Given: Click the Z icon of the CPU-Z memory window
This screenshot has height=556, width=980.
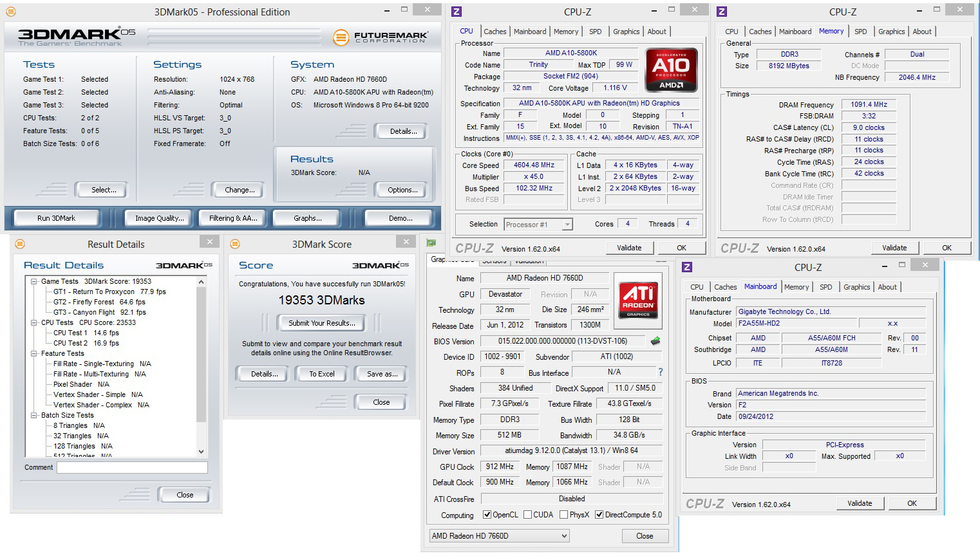Looking at the screenshot, I should tap(722, 12).
